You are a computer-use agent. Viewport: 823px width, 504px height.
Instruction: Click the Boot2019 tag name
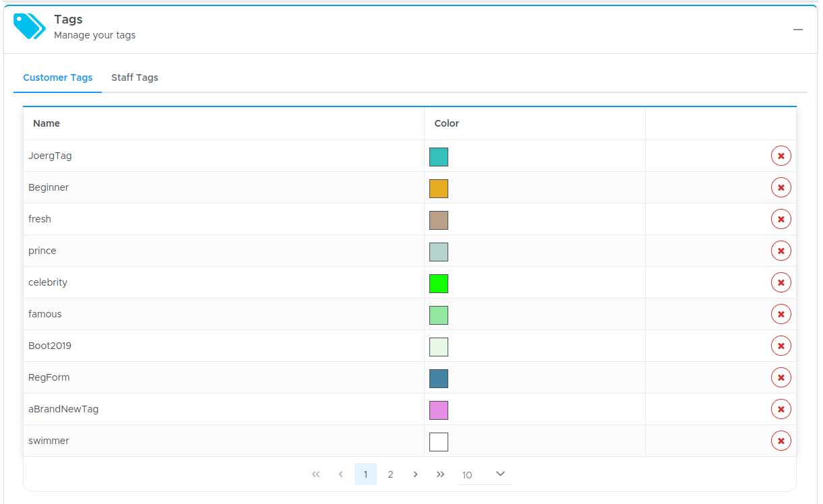pyautogui.click(x=50, y=346)
